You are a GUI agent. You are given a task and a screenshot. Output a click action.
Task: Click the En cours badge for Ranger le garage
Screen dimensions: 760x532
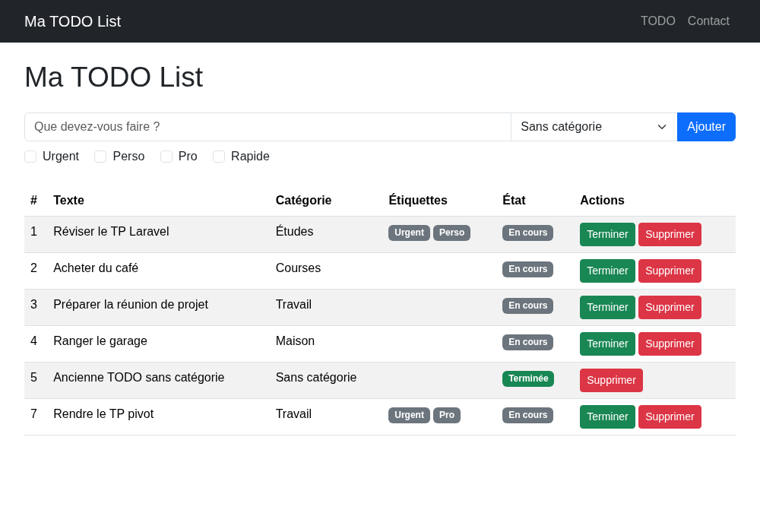(x=528, y=342)
